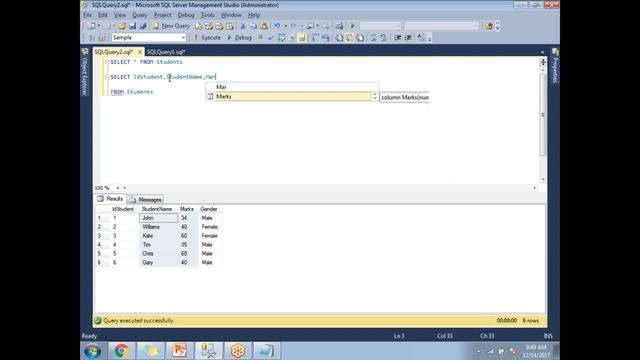The image size is (640, 360).
Task: Select the Williams cell
Action: click(x=159, y=227)
